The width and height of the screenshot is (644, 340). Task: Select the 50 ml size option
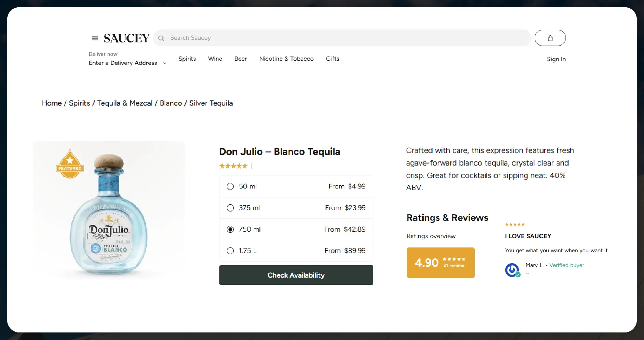coord(230,186)
